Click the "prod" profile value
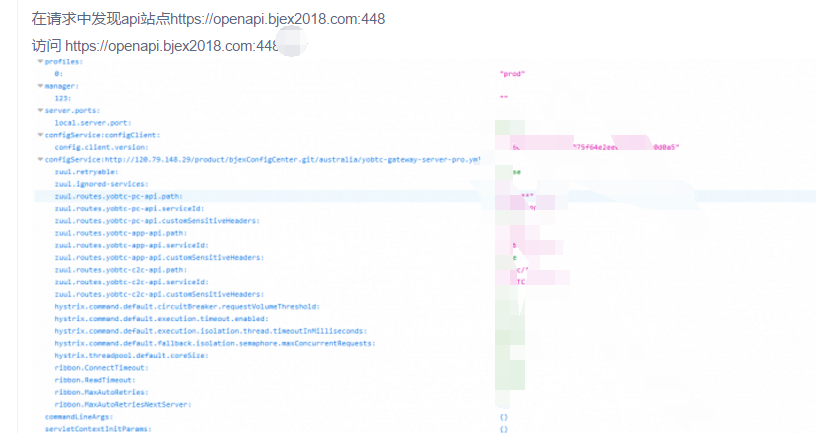 click(x=512, y=74)
